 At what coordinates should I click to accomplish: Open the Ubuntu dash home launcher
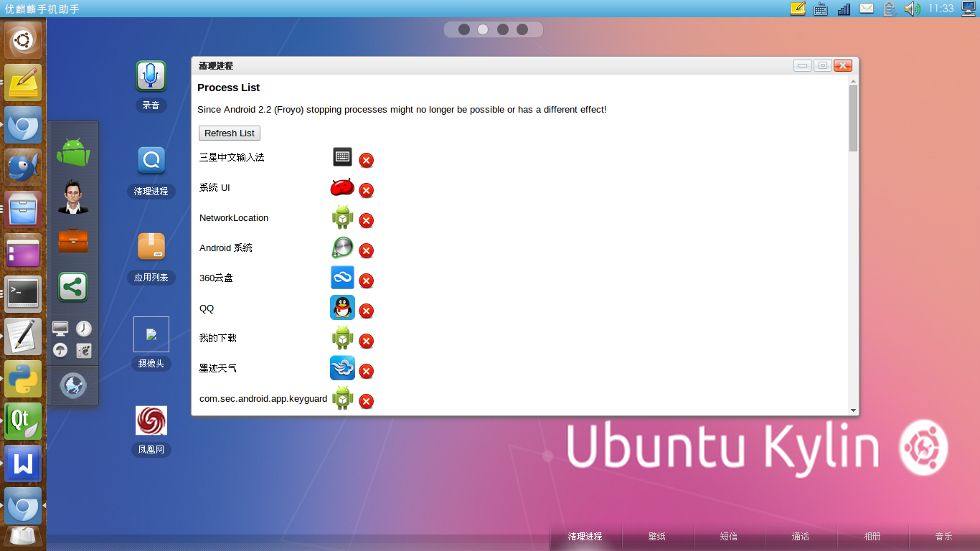[x=23, y=40]
